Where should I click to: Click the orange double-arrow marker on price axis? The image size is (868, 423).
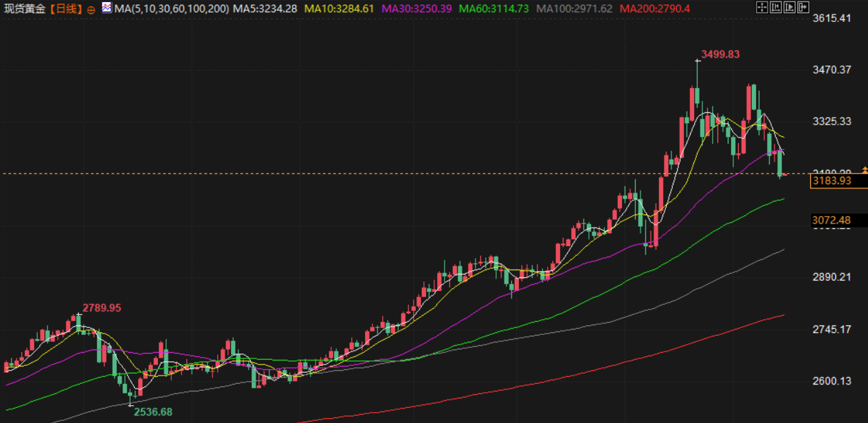pos(865,169)
